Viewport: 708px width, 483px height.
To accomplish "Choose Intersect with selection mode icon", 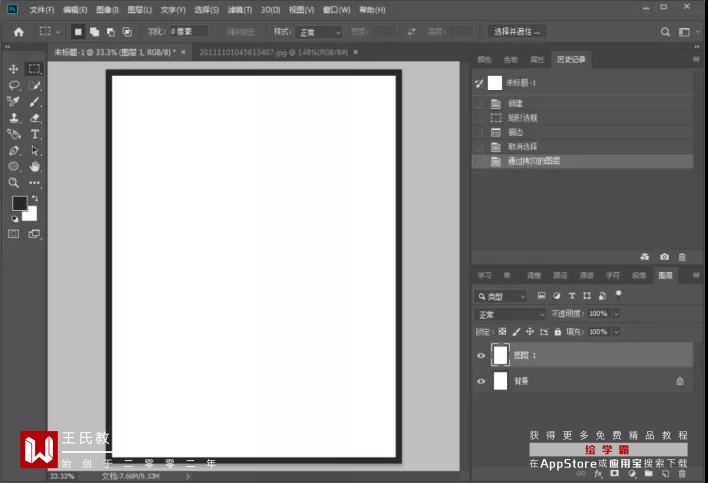I will [127, 32].
